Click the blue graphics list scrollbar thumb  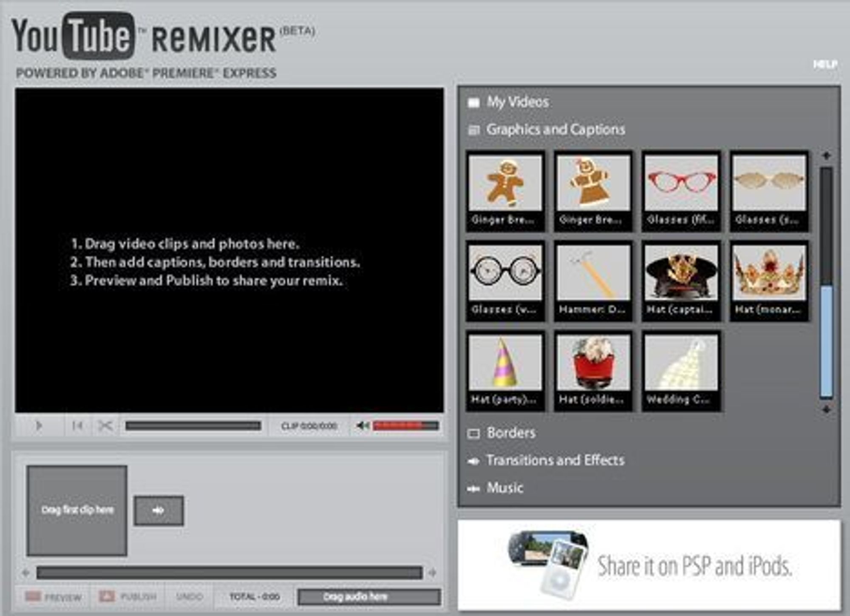pos(826,342)
